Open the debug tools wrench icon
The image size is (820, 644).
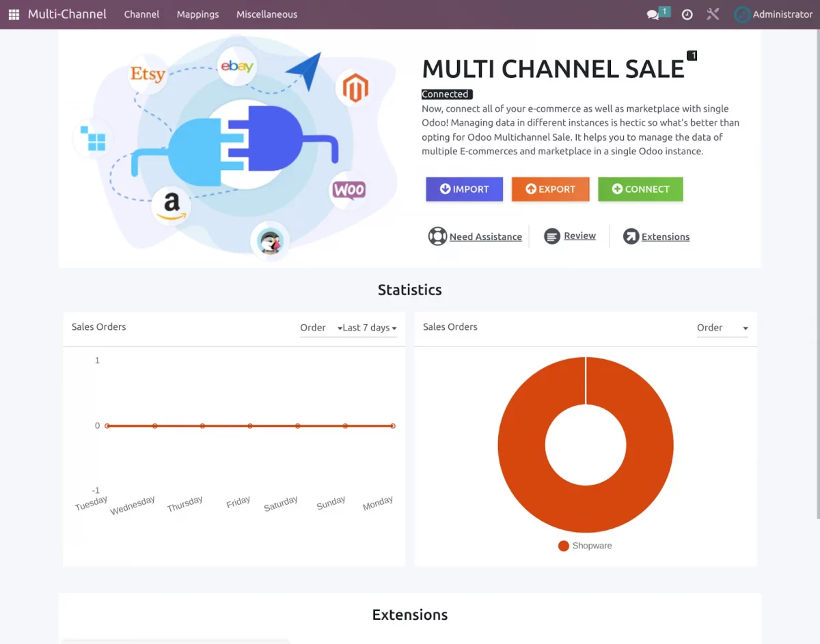pyautogui.click(x=713, y=14)
